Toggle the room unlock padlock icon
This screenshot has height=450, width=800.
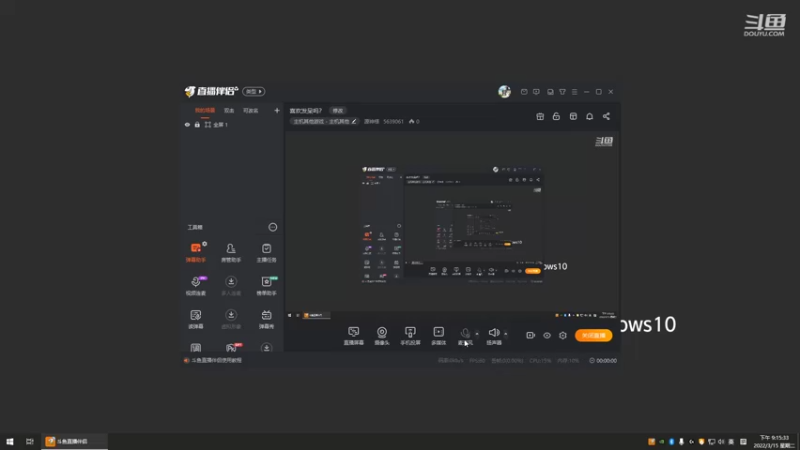(556, 116)
